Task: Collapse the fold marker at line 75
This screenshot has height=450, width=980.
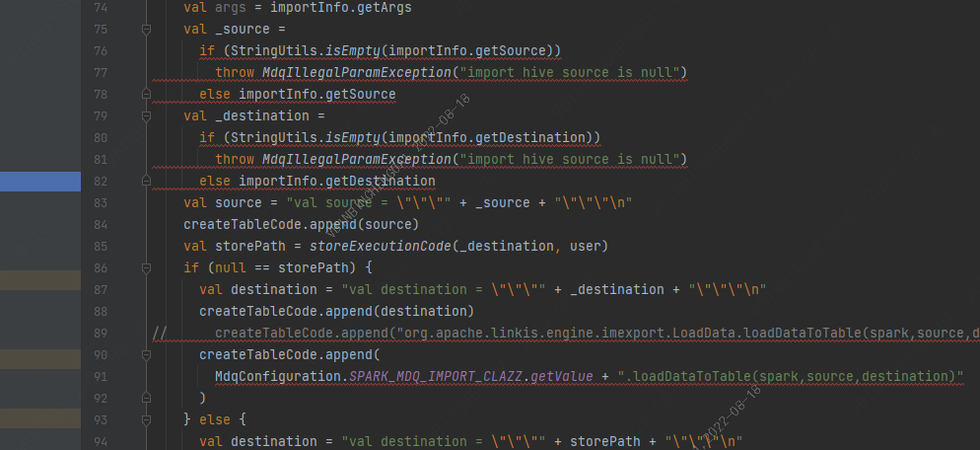Action: pos(146,30)
